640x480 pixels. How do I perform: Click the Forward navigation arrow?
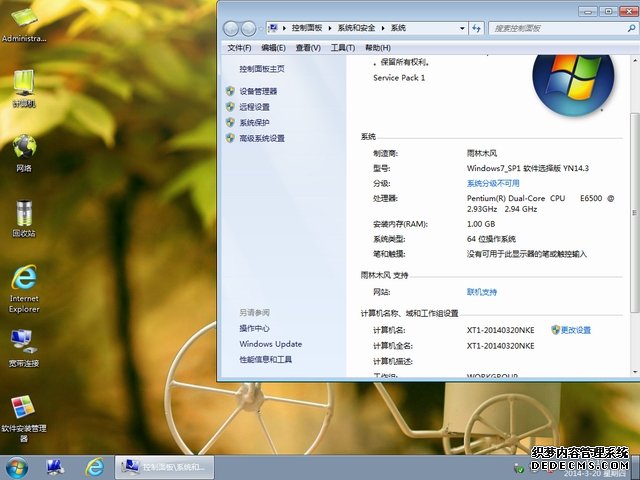pyautogui.click(x=248, y=29)
